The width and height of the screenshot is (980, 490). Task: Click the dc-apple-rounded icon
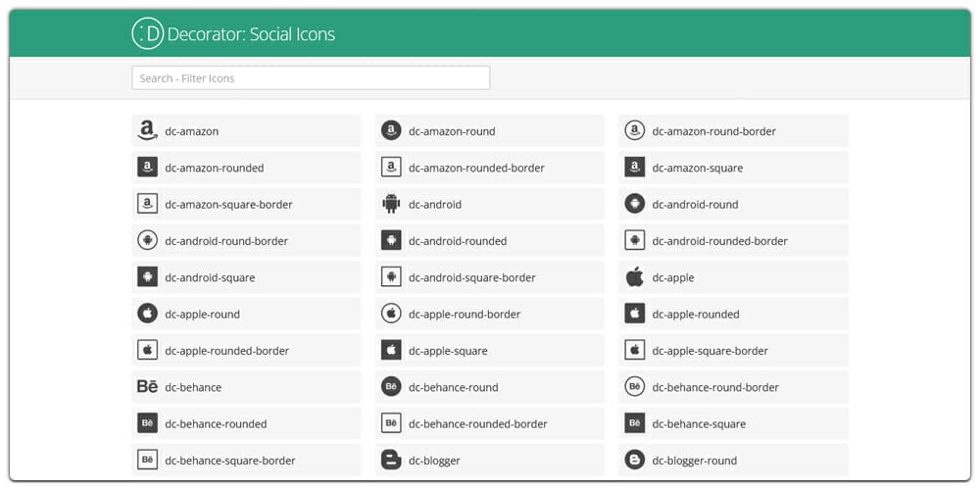pos(634,314)
